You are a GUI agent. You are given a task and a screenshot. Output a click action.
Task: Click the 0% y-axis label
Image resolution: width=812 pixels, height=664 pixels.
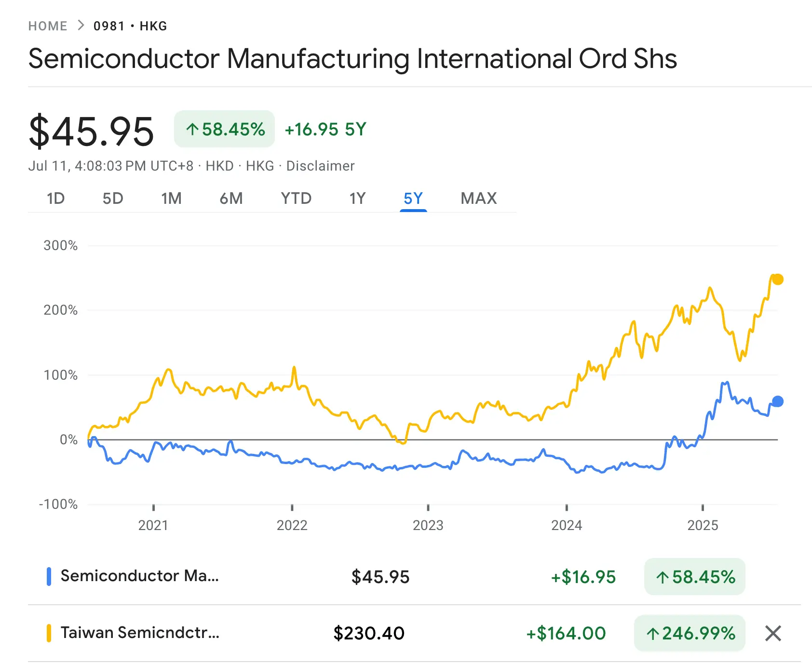pyautogui.click(x=69, y=439)
